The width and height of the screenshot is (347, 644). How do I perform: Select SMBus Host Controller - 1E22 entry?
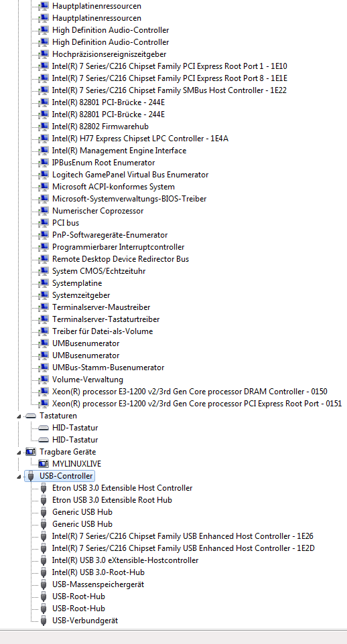click(169, 90)
